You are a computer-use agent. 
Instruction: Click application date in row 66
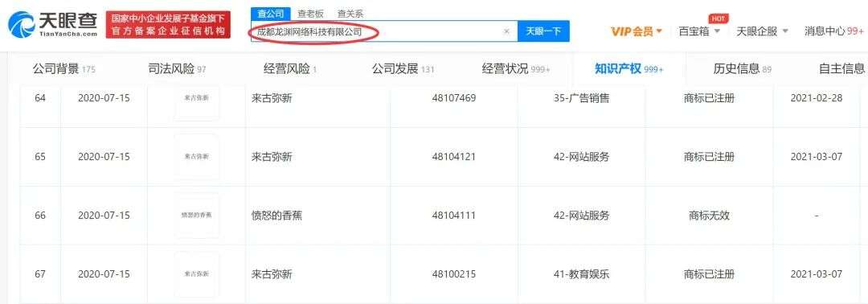pos(104,216)
